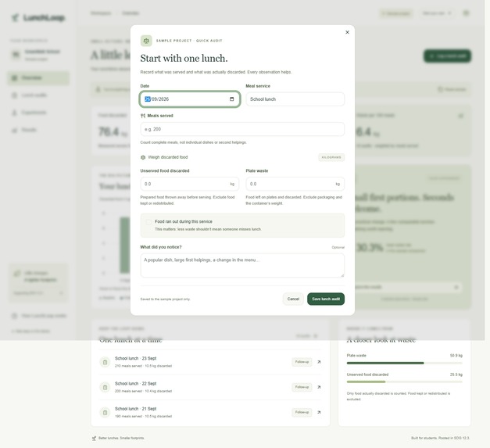Click the clipboard icon of the 23 Sept lunch
The width and height of the screenshot is (490, 448).
tap(105, 362)
